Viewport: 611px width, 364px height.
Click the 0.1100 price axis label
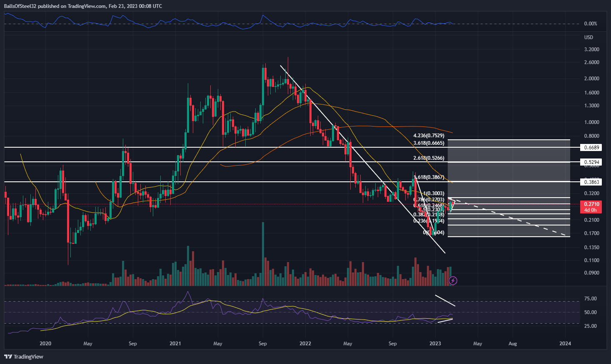tap(592, 260)
